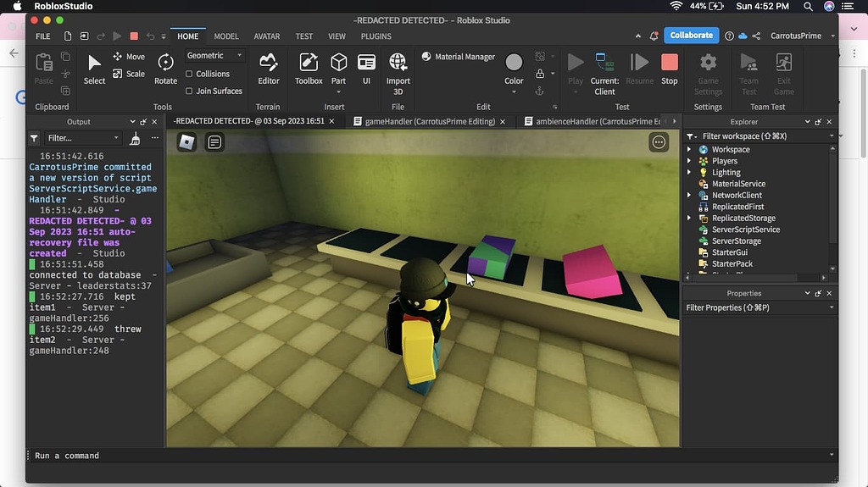Screen dimensions: 868x487
Task: Expand the Lighting tree node
Action: pyautogui.click(x=690, y=173)
